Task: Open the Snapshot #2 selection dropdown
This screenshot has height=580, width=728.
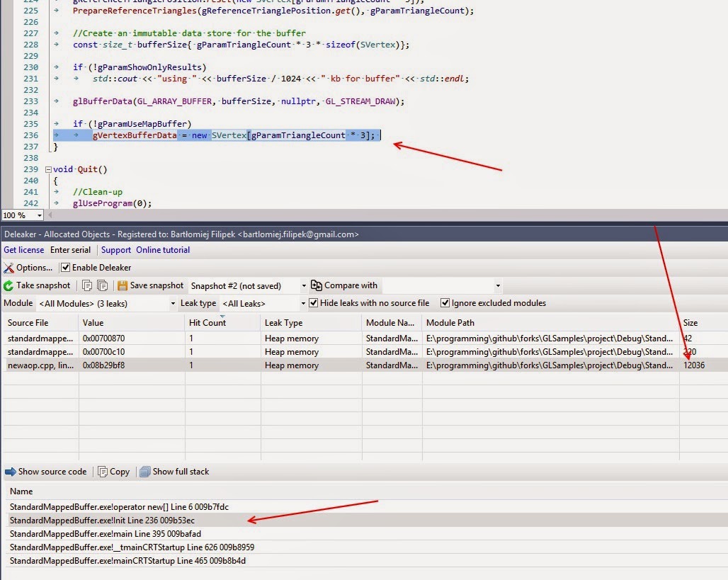Action: [304, 286]
